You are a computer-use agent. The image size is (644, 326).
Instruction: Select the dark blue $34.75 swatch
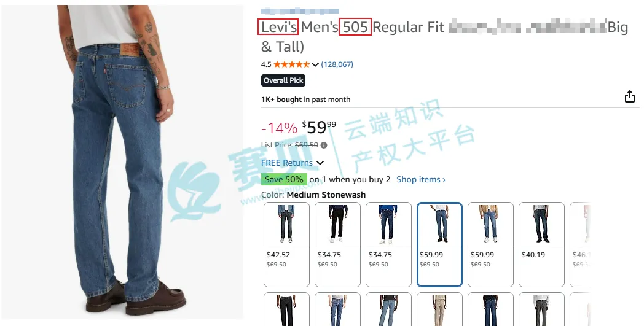click(388, 245)
